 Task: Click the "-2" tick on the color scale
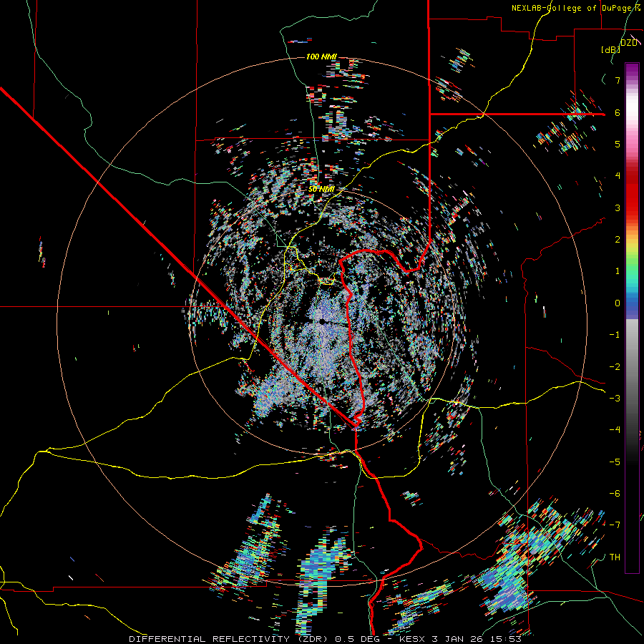[x=615, y=367]
